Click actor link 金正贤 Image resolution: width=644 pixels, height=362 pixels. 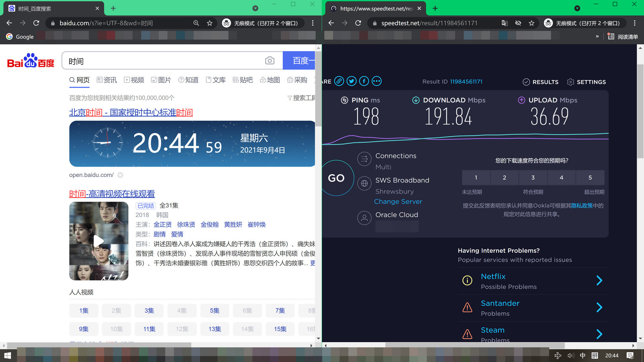[x=162, y=225]
